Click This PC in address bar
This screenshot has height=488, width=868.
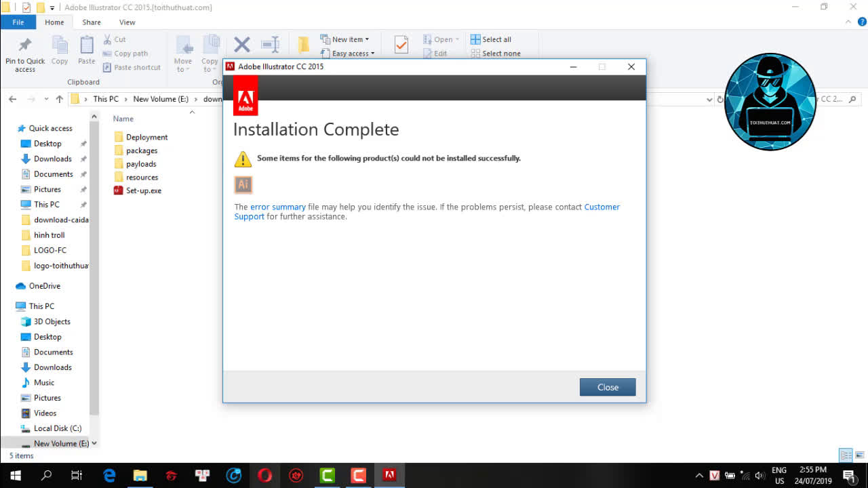[x=106, y=99]
